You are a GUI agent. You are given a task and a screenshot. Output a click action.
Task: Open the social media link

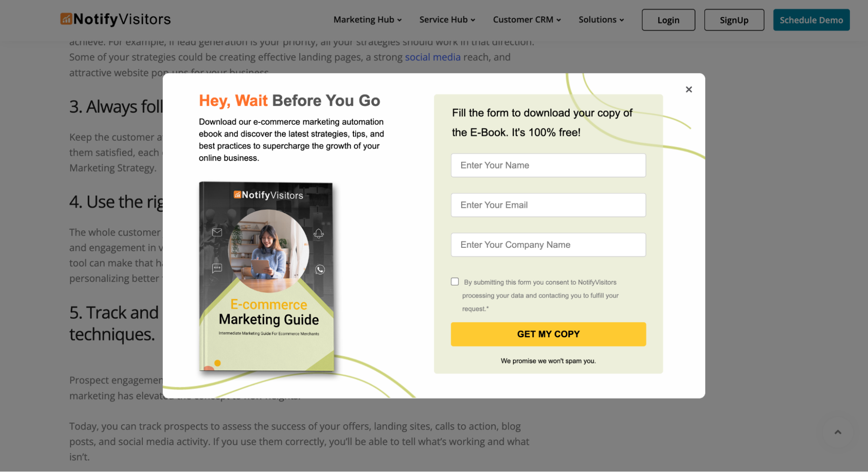[x=432, y=57]
